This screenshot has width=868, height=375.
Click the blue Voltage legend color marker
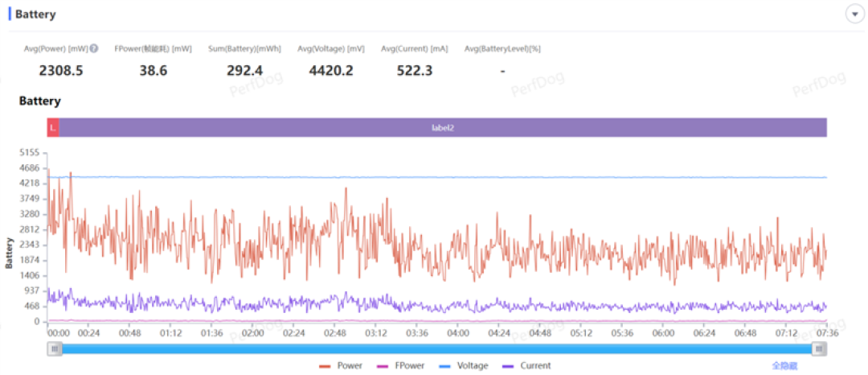pyautogui.click(x=444, y=366)
